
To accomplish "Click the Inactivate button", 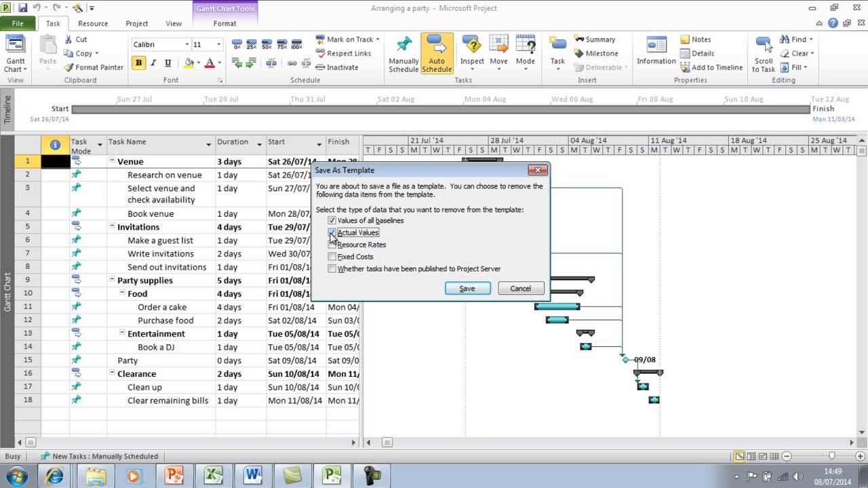I will [x=337, y=67].
